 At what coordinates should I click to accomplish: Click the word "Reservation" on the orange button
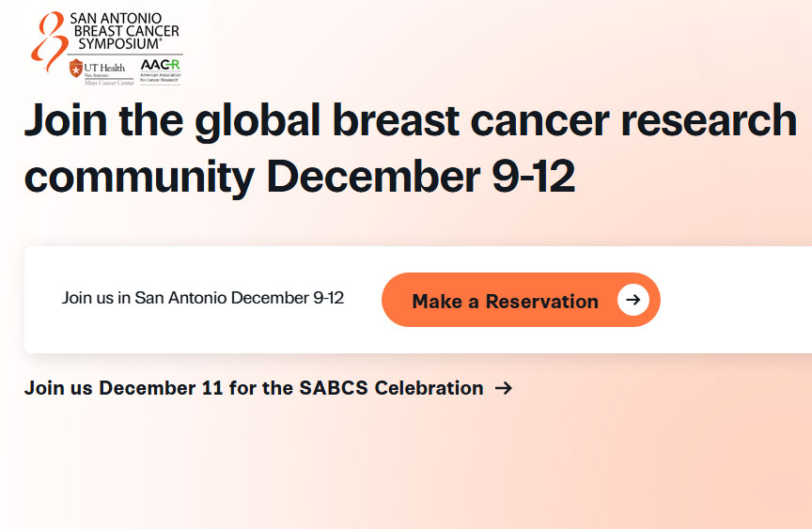[541, 302]
